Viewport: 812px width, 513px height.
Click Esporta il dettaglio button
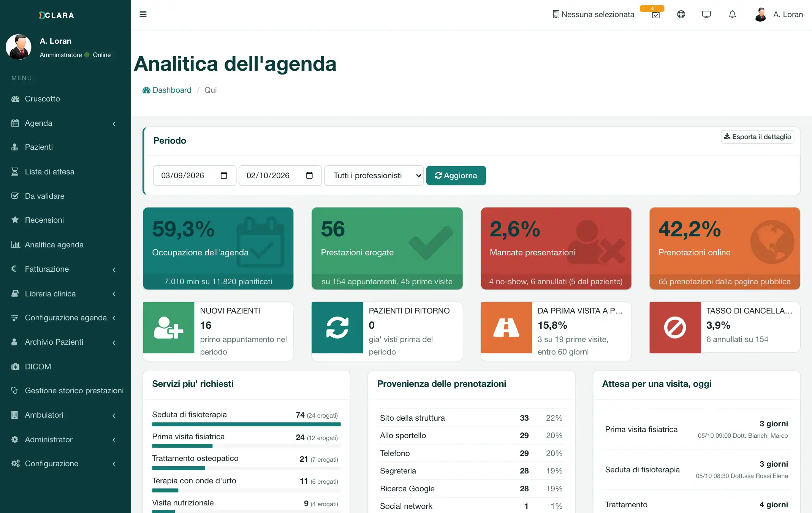point(757,137)
